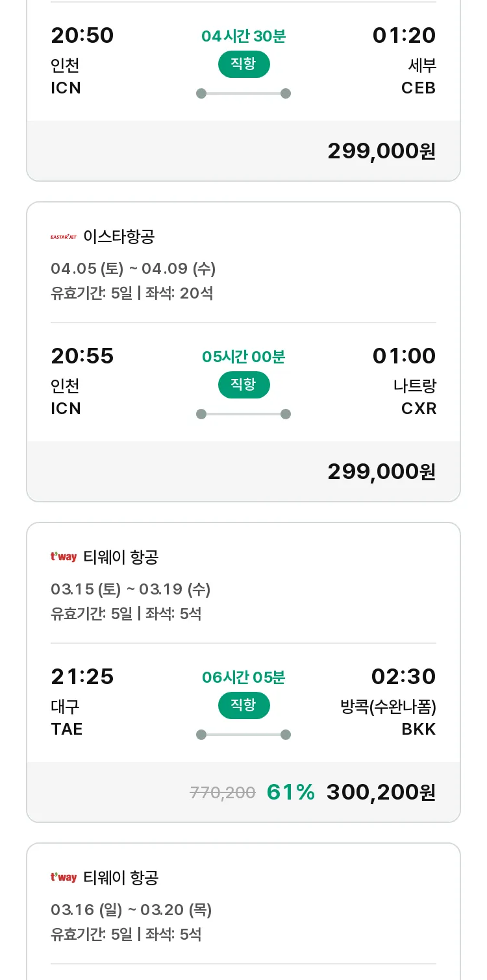
Task: Tap the 직항 badge on the Incheon–Nha Trang flight
Action: pos(243,385)
